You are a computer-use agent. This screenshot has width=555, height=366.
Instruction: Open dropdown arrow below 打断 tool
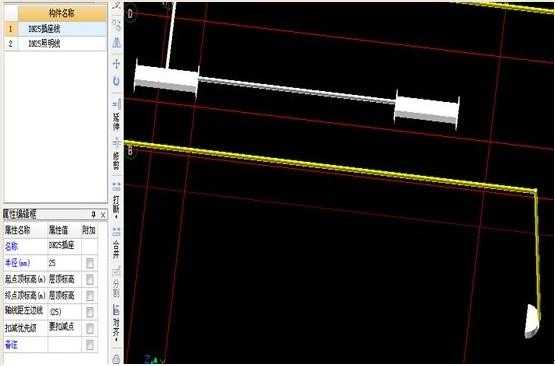coord(116,217)
